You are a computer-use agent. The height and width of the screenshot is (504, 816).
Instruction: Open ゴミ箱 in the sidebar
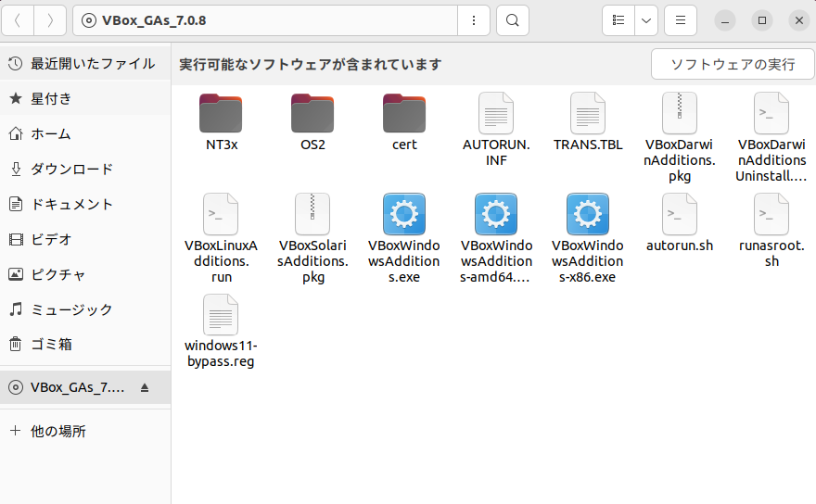tap(85, 344)
